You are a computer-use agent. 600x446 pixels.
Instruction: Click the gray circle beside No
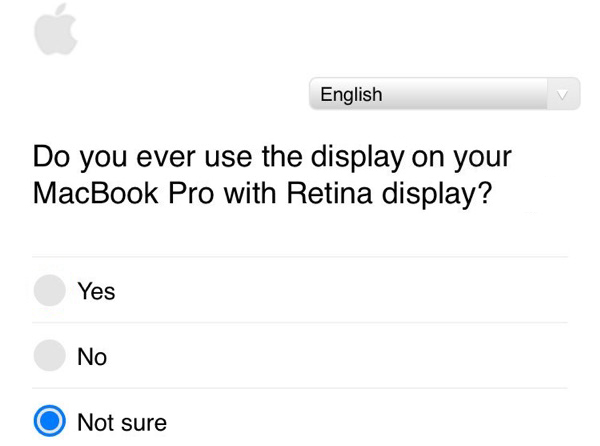click(49, 356)
